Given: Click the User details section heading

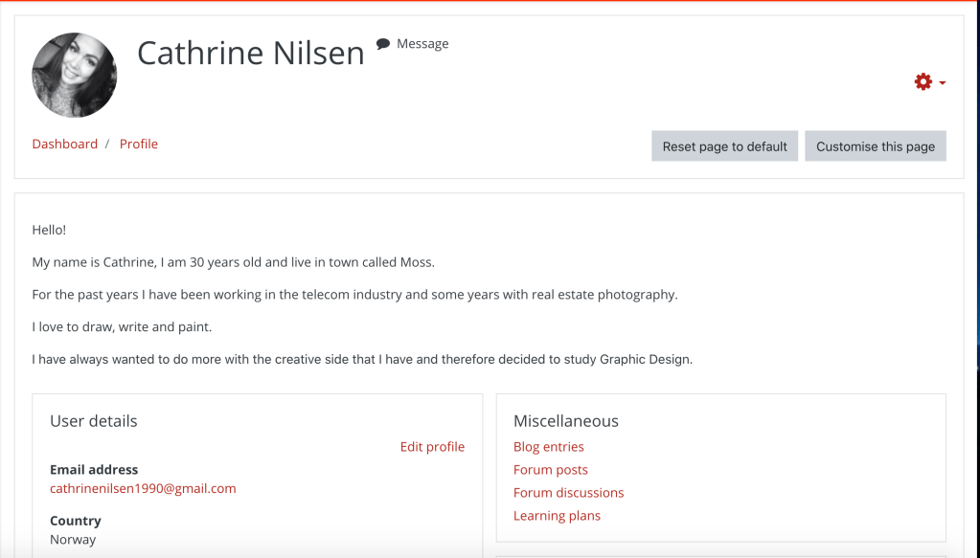Looking at the screenshot, I should click(94, 421).
